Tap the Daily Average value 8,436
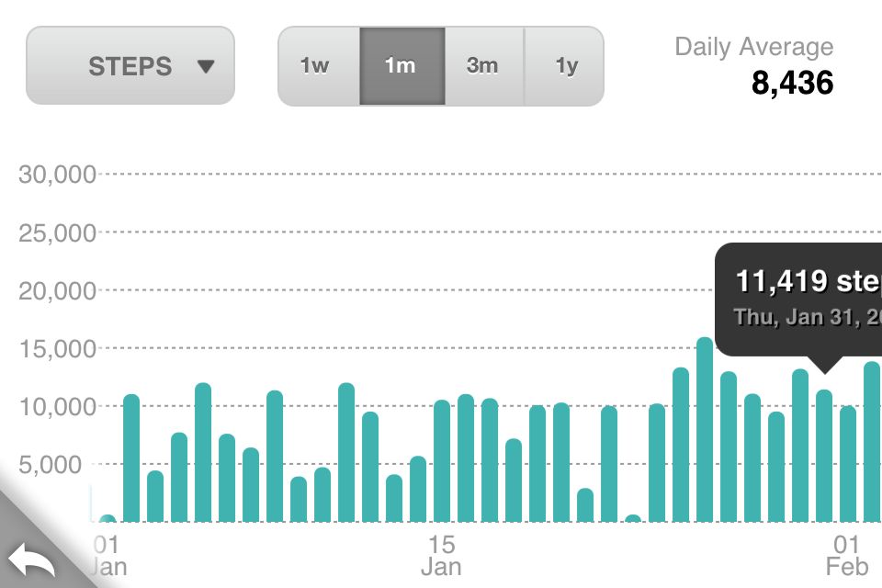Screen dimensions: 882x588 tap(793, 83)
